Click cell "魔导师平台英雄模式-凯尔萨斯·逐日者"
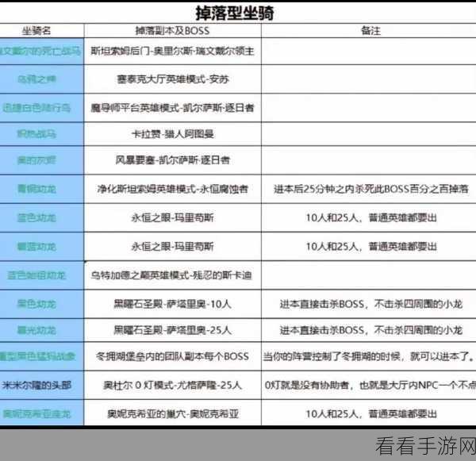Screen dimensions: 476x461 (172, 107)
